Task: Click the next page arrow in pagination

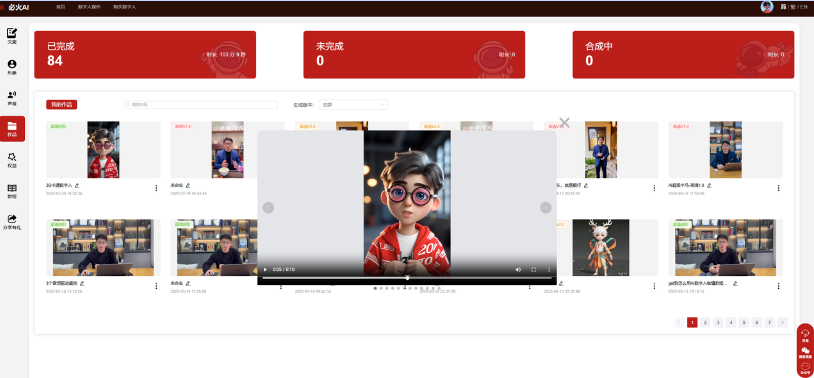Action: coord(783,322)
